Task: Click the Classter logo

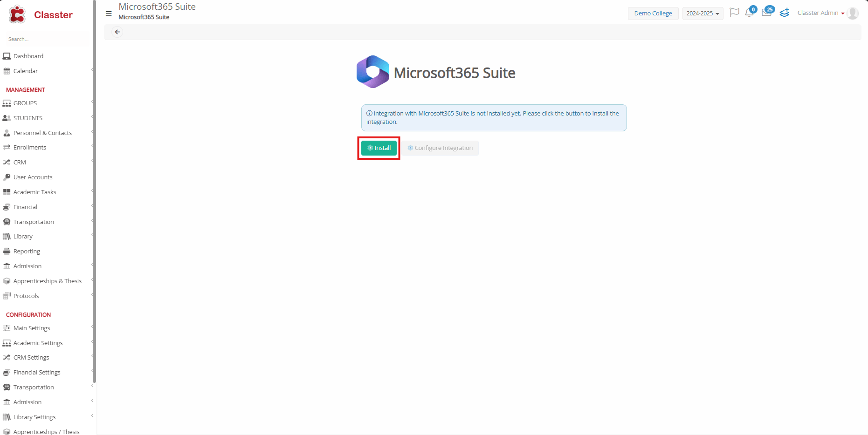Action: tap(40, 14)
